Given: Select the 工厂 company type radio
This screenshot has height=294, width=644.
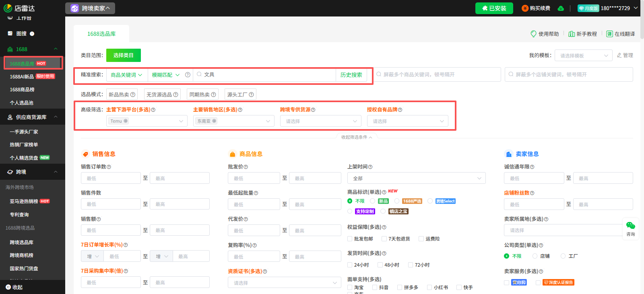Looking at the screenshot, I should [563, 256].
